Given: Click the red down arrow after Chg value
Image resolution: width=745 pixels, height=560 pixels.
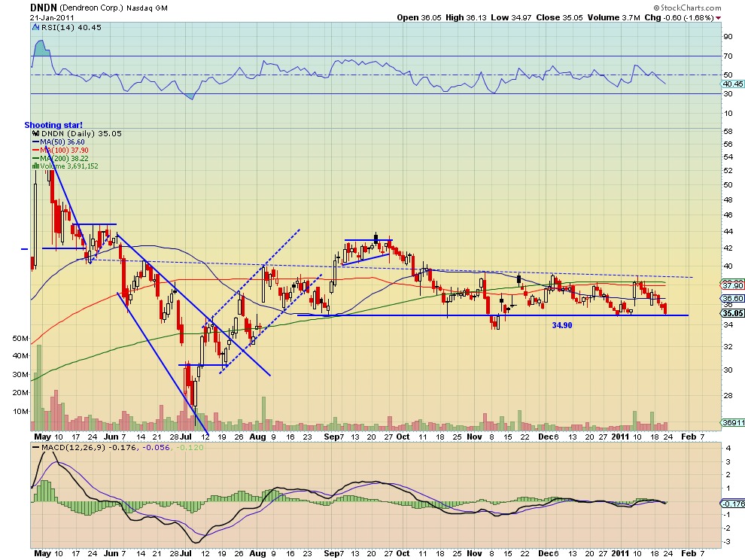Looking at the screenshot, I should (x=719, y=18).
